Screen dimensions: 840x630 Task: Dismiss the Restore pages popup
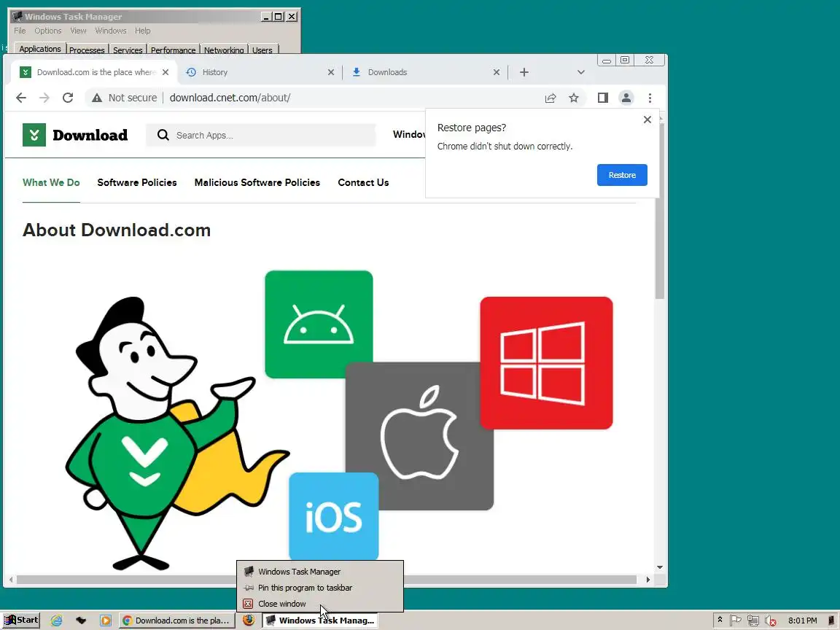[x=647, y=120]
